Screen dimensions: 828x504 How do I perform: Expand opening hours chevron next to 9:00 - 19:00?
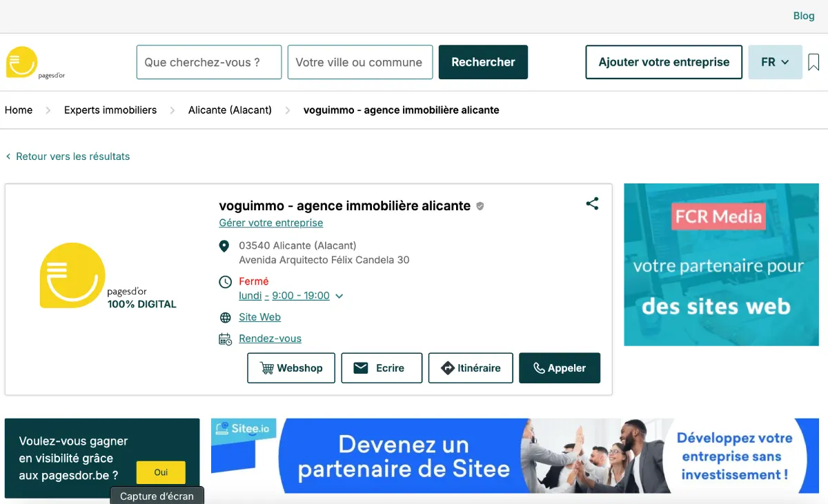pos(339,296)
